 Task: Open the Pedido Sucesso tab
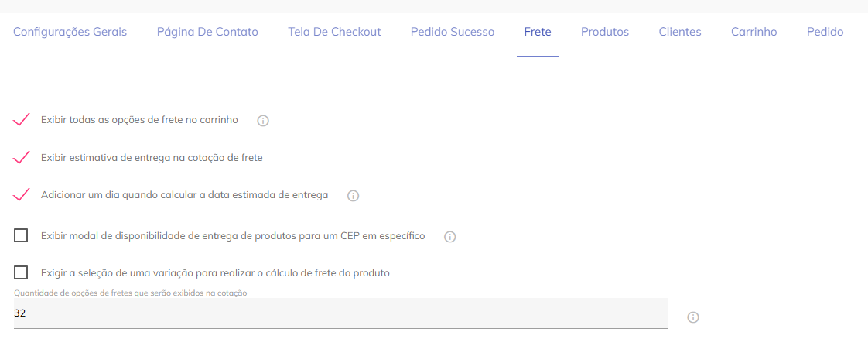pos(453,32)
